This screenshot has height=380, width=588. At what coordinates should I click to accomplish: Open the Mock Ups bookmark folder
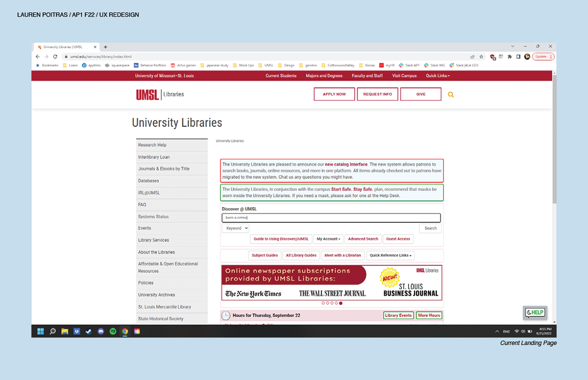(244, 65)
